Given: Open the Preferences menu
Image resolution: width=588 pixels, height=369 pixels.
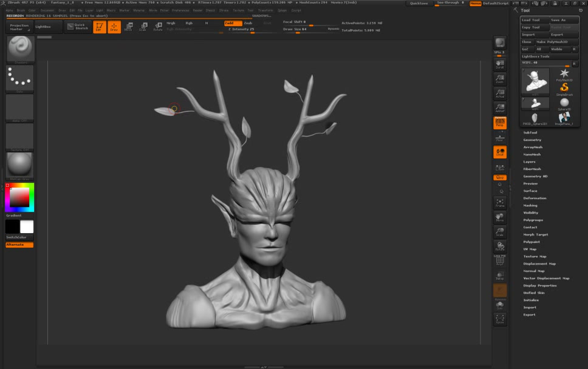Looking at the screenshot, I should tap(180, 10).
